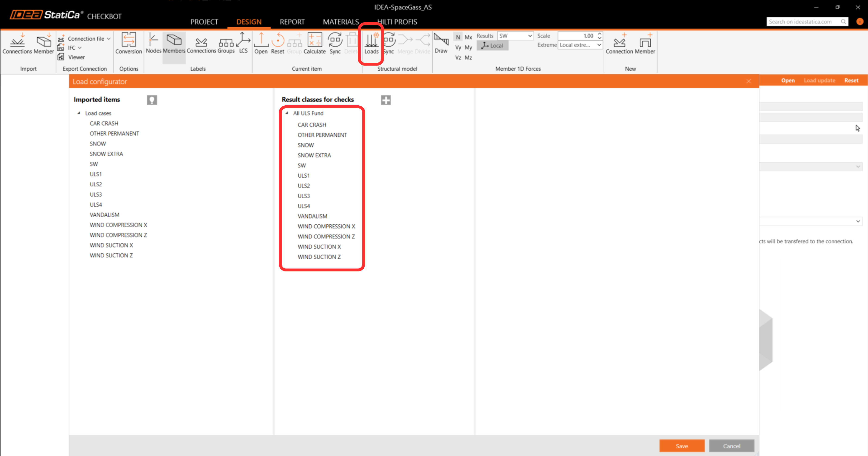The width and height of the screenshot is (868, 456).
Task: Collapse the All ULS Fund group
Action: coord(287,113)
